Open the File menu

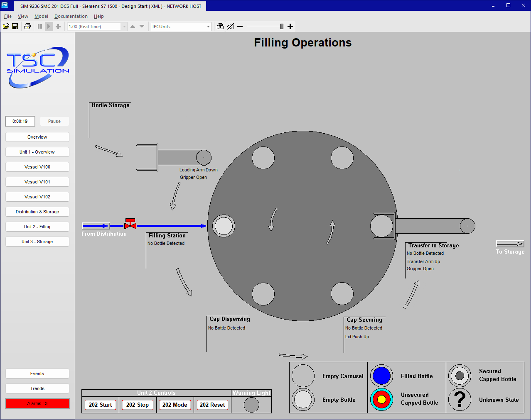[x=8, y=16]
